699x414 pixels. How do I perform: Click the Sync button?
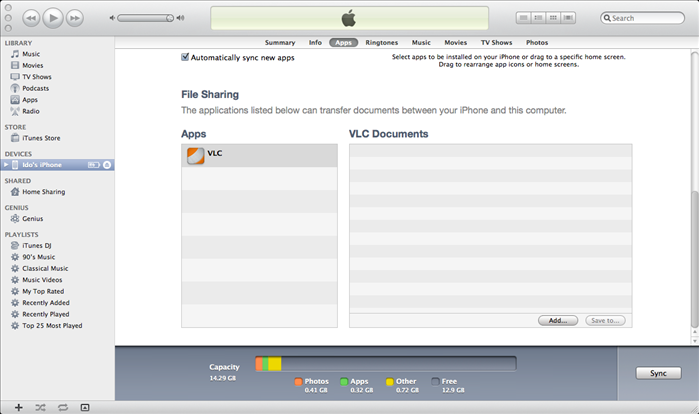(x=658, y=373)
